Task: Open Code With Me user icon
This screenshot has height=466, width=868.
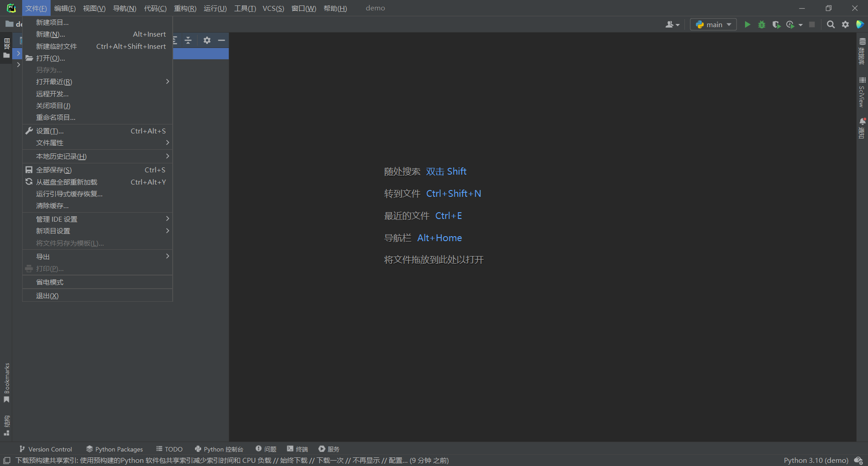Action: point(672,24)
